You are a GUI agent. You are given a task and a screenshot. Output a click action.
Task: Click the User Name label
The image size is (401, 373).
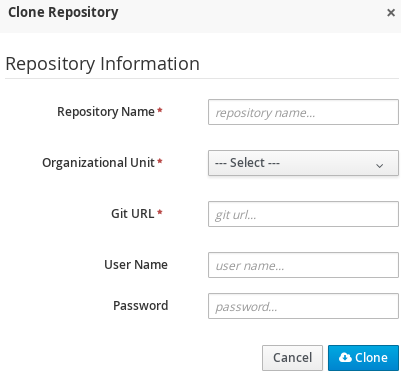click(136, 265)
